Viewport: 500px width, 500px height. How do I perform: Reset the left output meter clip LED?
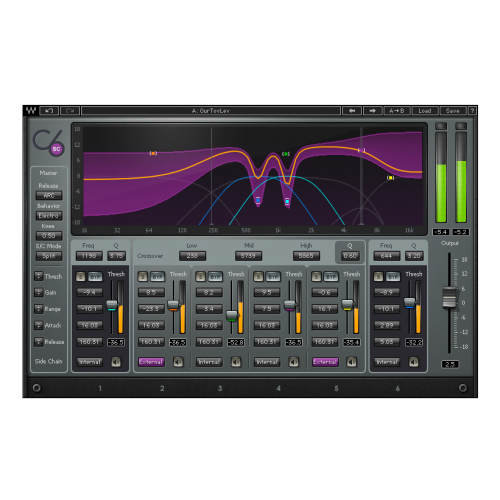click(x=441, y=126)
